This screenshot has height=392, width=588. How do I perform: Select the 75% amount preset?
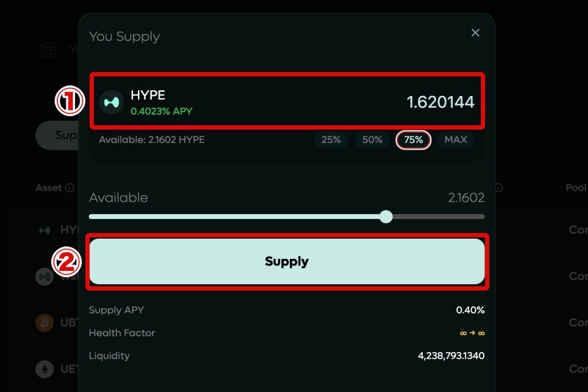[x=413, y=140]
